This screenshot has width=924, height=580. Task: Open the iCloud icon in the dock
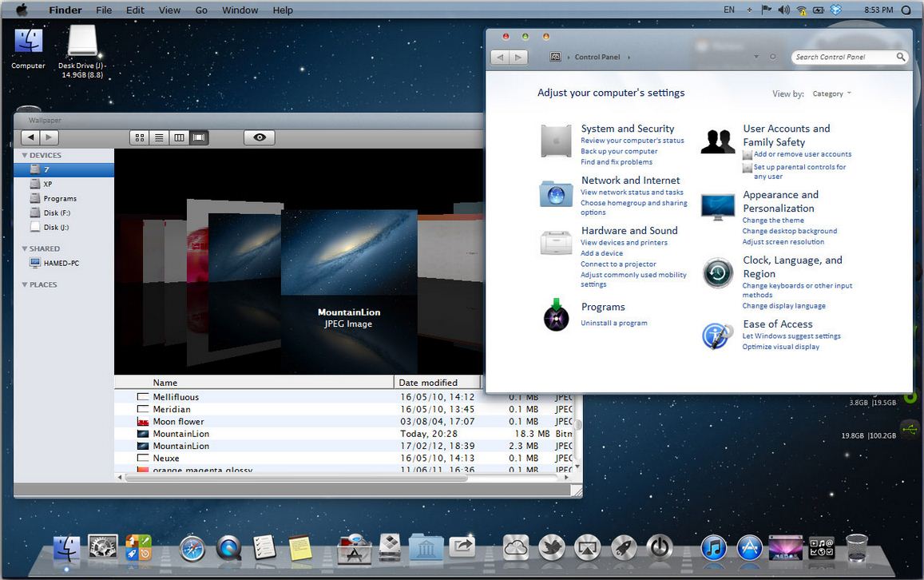coord(516,547)
